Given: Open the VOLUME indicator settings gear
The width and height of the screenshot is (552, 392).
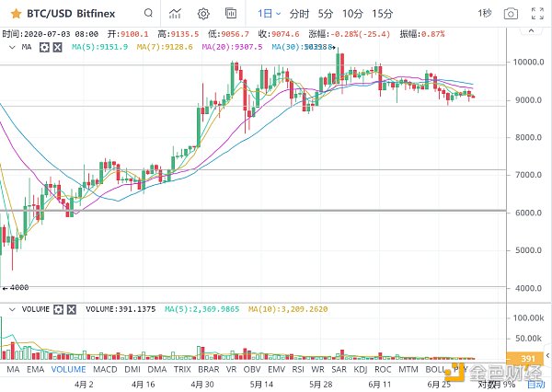Looking at the screenshot, I should [x=59, y=309].
